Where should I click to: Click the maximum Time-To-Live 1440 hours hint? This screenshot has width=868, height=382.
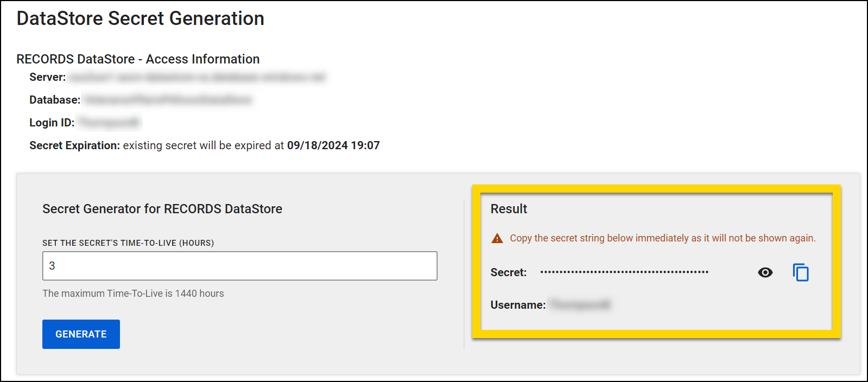click(133, 294)
